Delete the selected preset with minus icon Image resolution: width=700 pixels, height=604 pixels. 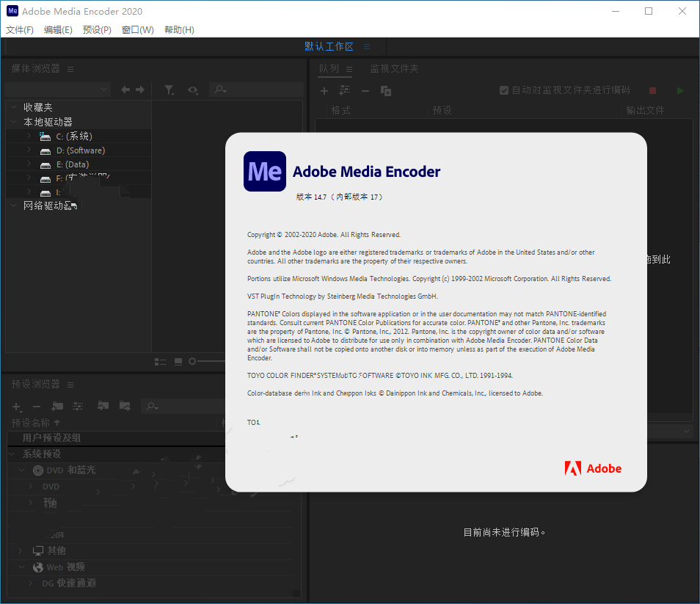(37, 407)
